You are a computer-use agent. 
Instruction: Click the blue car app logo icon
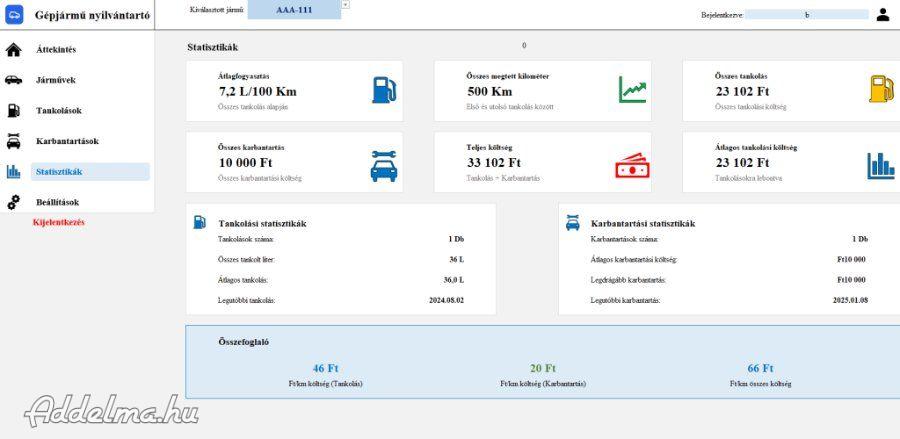(15, 14)
